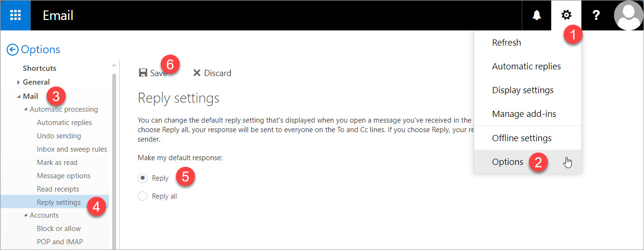The height and width of the screenshot is (250, 644).
Task: Click the notifications bell icon
Action: point(537,16)
